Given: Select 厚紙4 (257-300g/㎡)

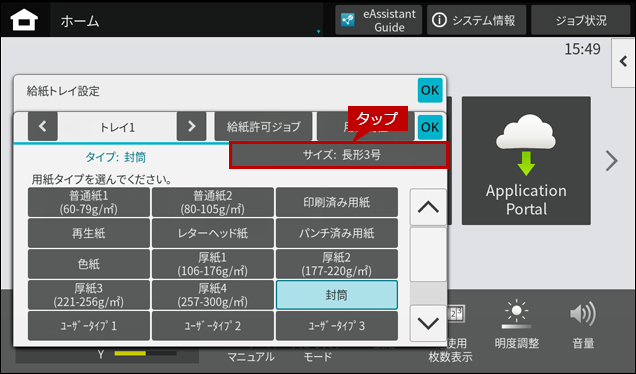Looking at the screenshot, I should (x=213, y=295).
